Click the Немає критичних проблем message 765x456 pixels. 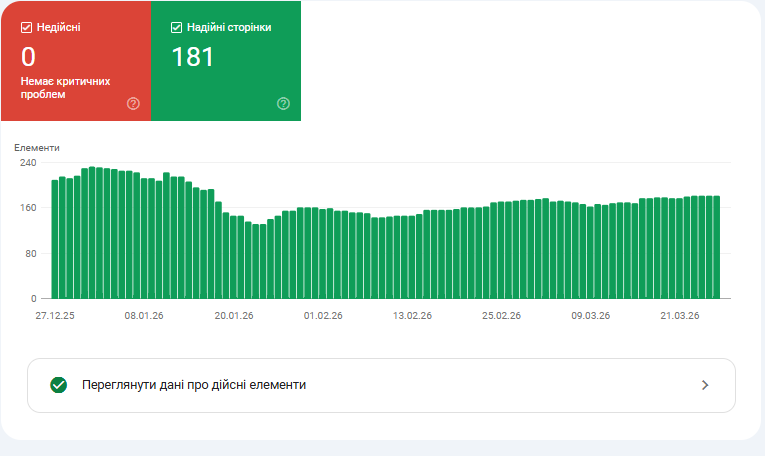point(65,88)
